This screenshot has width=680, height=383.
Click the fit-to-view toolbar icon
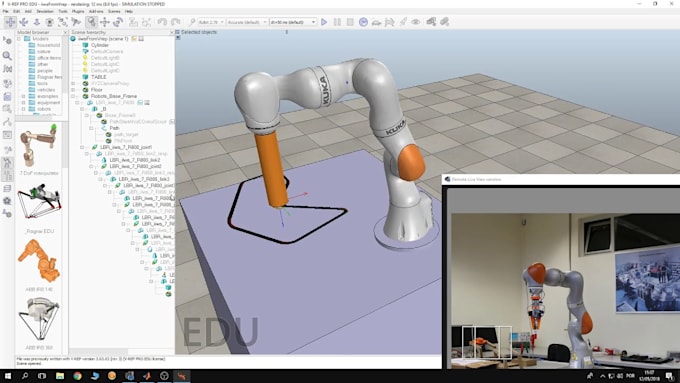click(63, 22)
